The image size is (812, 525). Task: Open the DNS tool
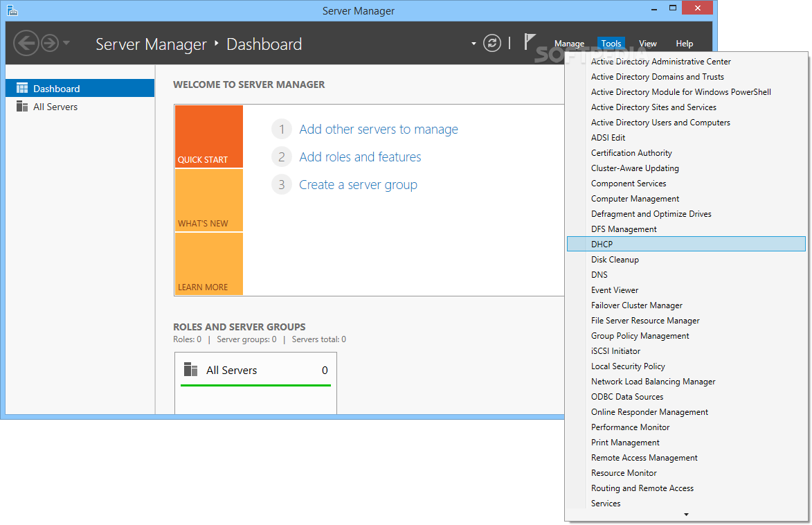(686, 275)
